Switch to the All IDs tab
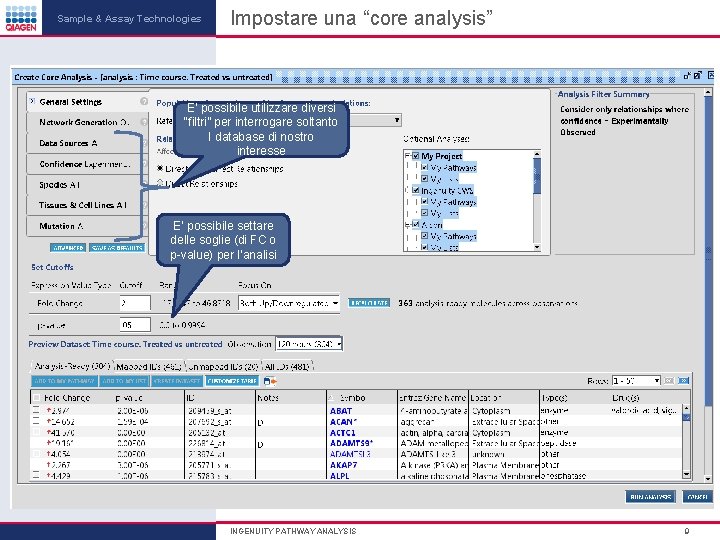Image resolution: width=720 pixels, height=540 pixels. [x=287, y=366]
